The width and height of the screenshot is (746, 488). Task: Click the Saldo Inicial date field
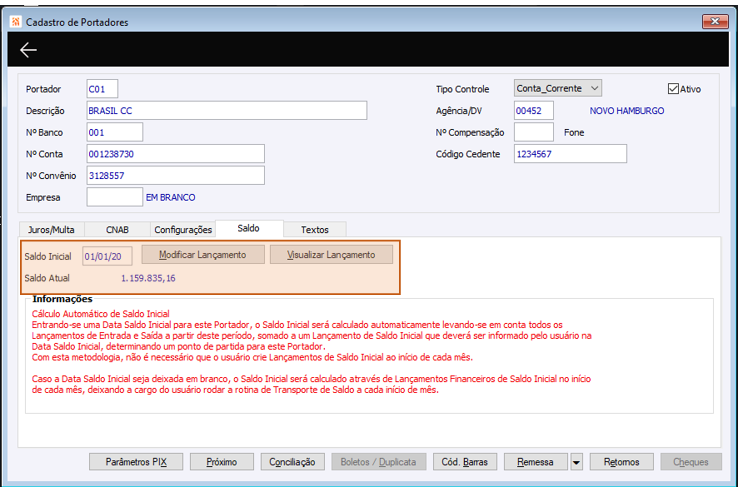pyautogui.click(x=107, y=256)
